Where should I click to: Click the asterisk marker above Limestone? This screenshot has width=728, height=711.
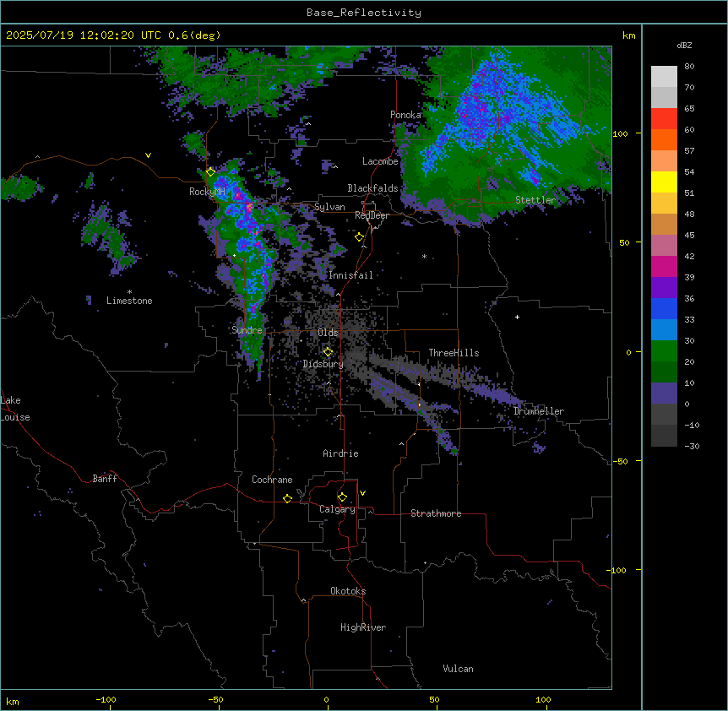(x=129, y=292)
